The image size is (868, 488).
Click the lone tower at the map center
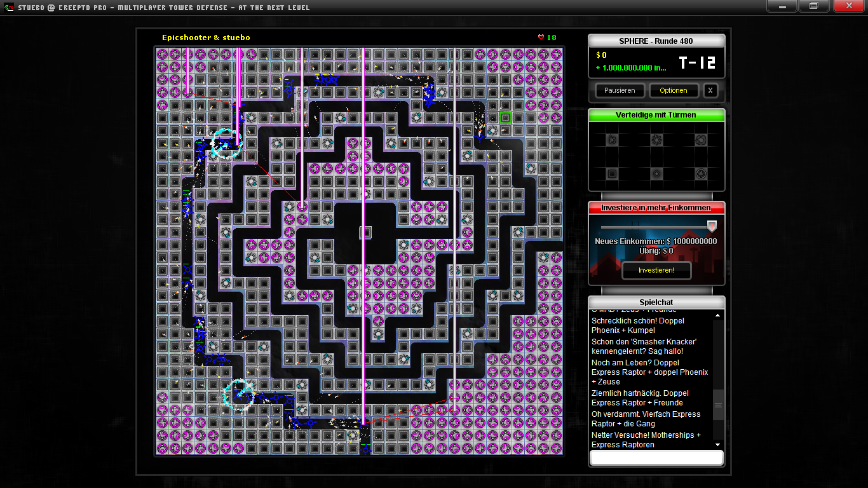click(365, 232)
